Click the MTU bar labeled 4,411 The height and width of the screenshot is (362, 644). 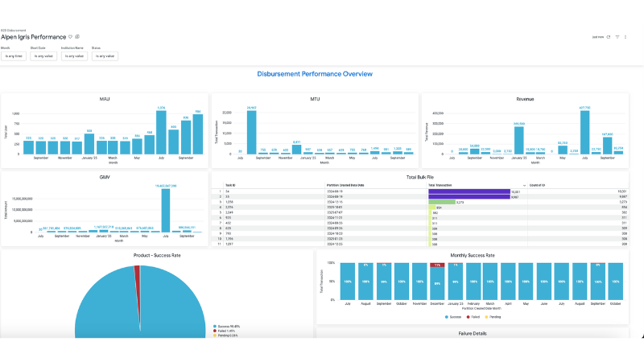click(x=296, y=150)
